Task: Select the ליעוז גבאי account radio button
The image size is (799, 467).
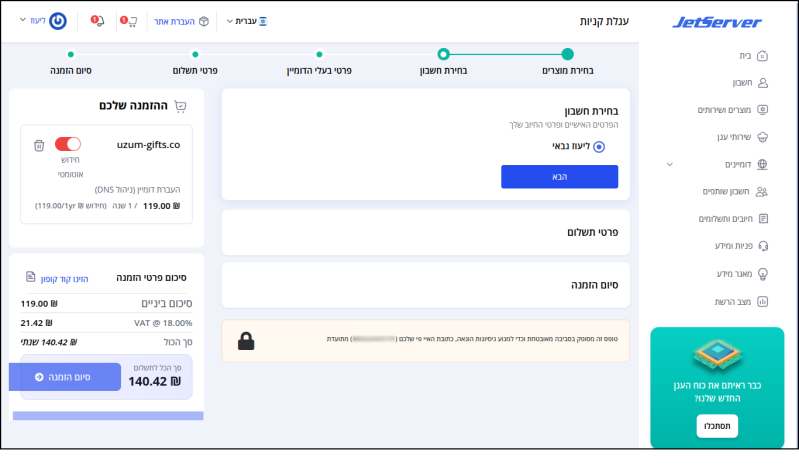Action: [x=599, y=147]
